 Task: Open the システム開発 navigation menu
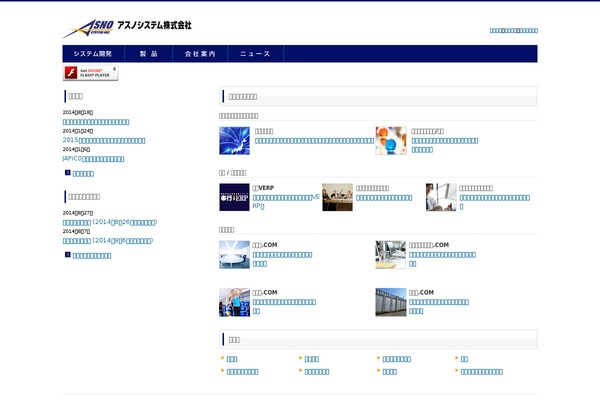[93, 54]
